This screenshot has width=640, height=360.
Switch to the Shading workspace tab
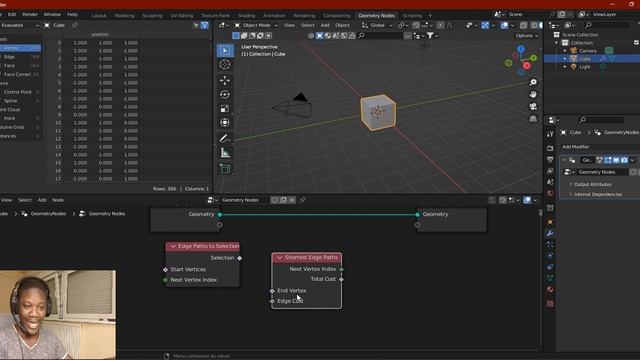coord(246,16)
